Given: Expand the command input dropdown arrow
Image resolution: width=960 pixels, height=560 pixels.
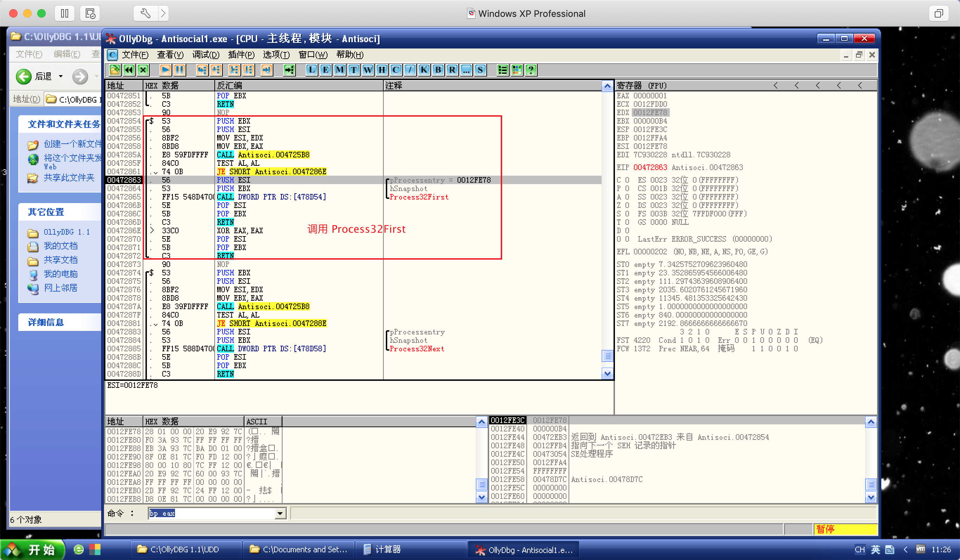Looking at the screenshot, I should pyautogui.click(x=280, y=514).
